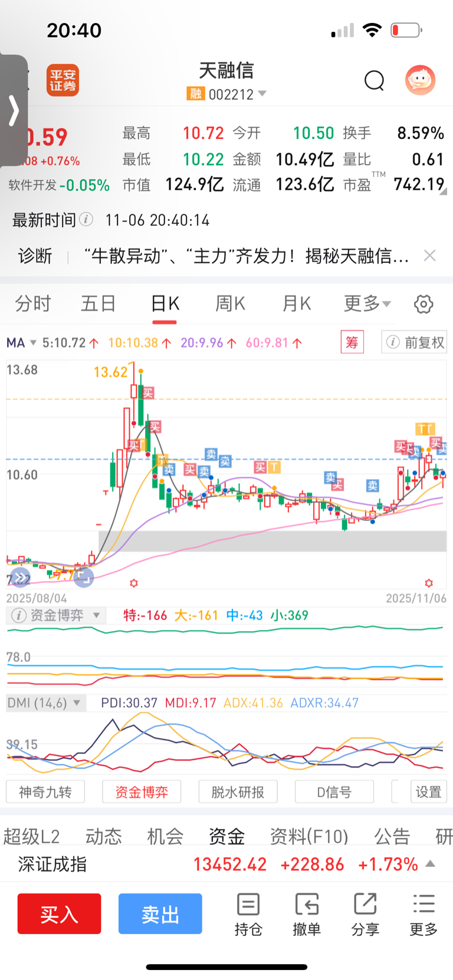Tap the orange T markers near chart top
Screen dimensions: 453x980
(425, 428)
